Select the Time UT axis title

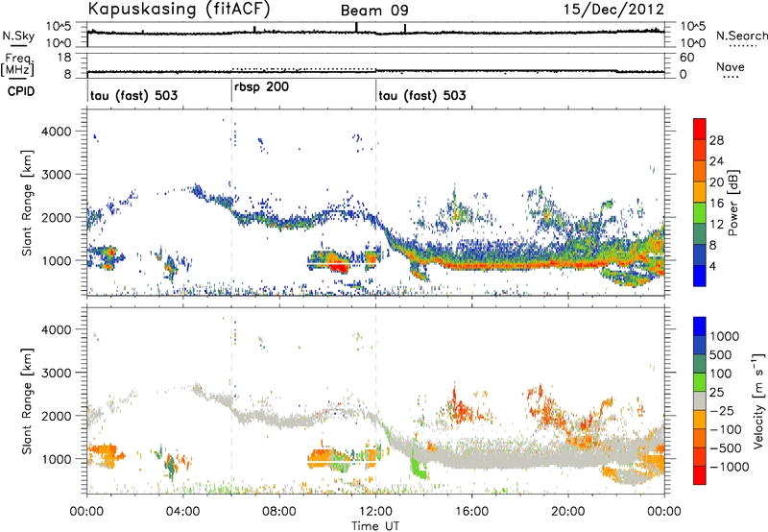click(375, 526)
